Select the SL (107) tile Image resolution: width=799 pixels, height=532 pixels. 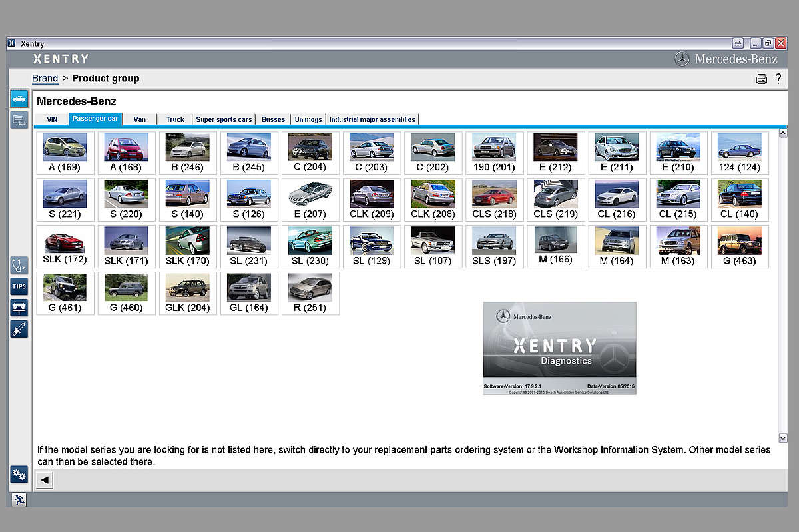coord(432,246)
